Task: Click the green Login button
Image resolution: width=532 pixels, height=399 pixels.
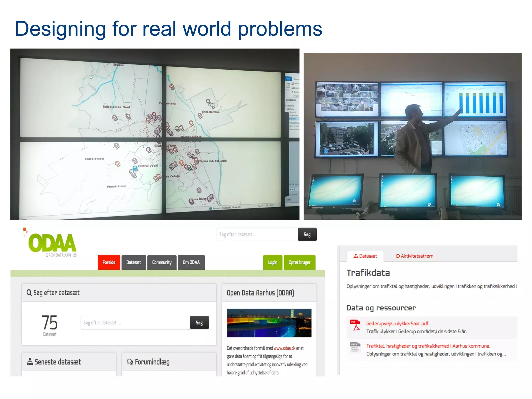Action: coord(273,262)
